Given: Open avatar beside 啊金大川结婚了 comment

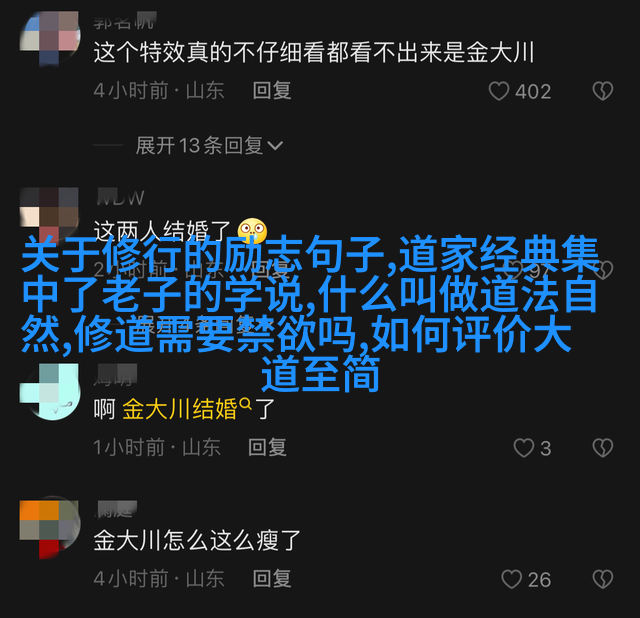Looking at the screenshot, I should (50, 392).
